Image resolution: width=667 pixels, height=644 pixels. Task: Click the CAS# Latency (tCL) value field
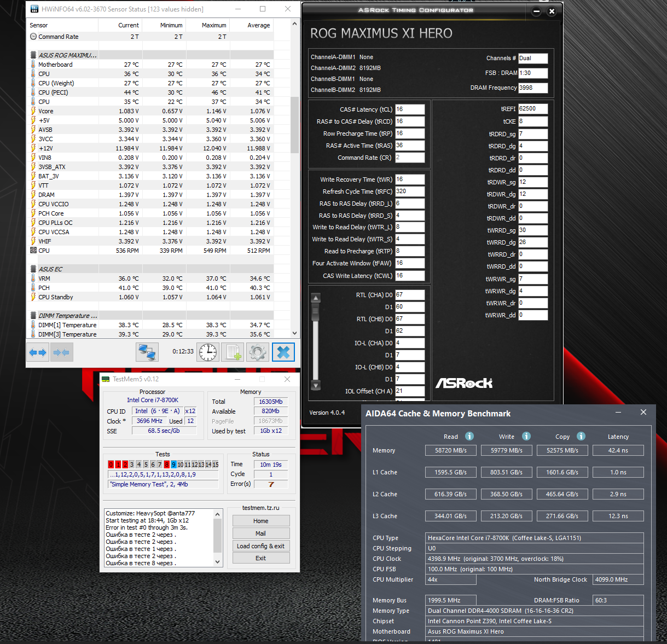(x=410, y=109)
